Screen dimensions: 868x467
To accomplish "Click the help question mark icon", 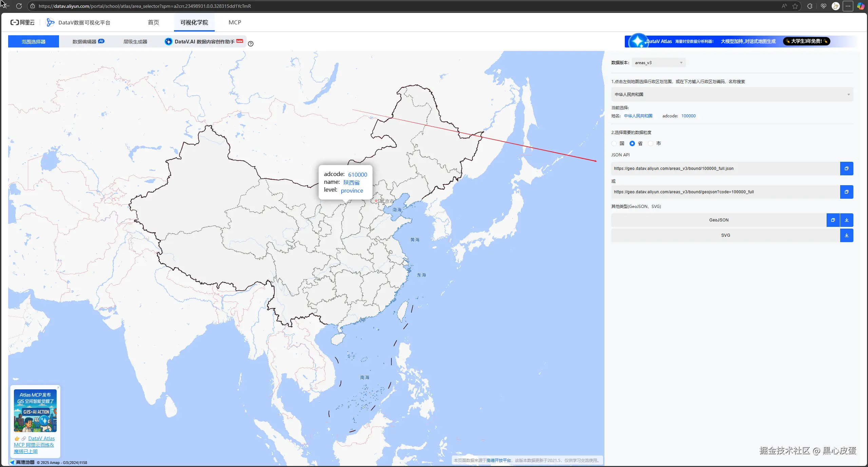I will click(x=251, y=44).
